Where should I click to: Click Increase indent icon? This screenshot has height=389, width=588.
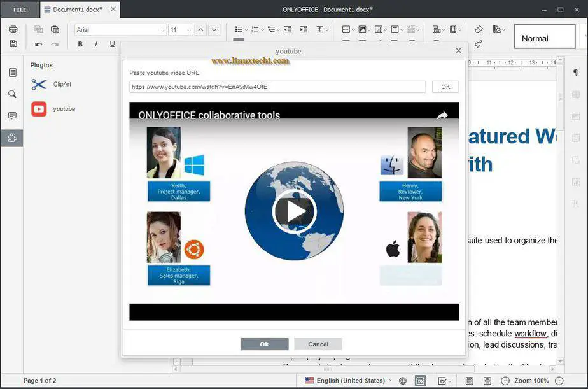[x=304, y=29]
